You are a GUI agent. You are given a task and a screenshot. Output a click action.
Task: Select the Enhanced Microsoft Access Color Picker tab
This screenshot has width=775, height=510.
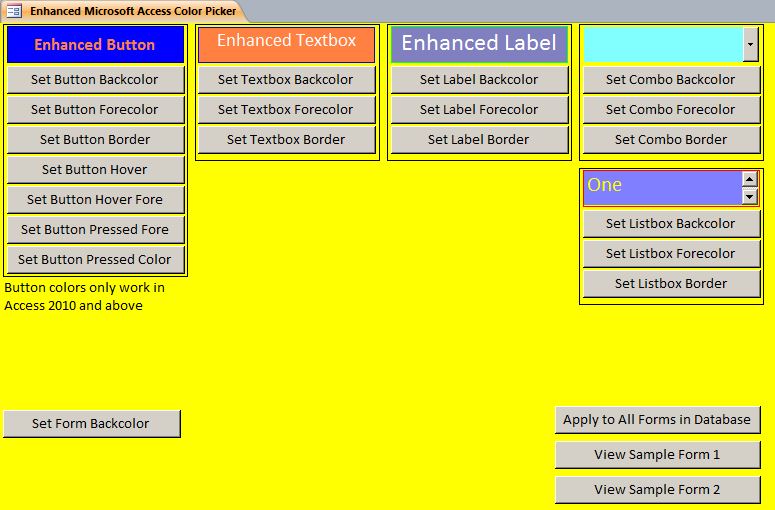click(124, 11)
